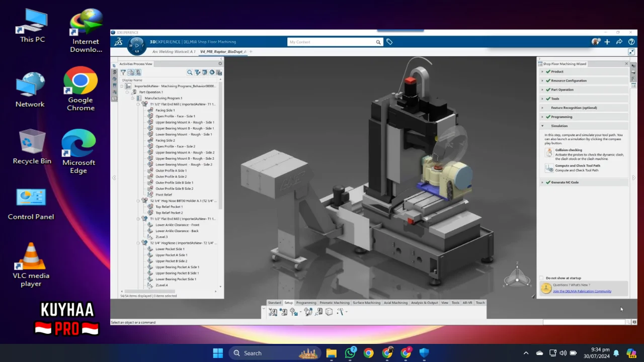Close the Shop Floor Machining Wizard panel
Viewport: 644px width, 362px height.
pyautogui.click(x=626, y=64)
